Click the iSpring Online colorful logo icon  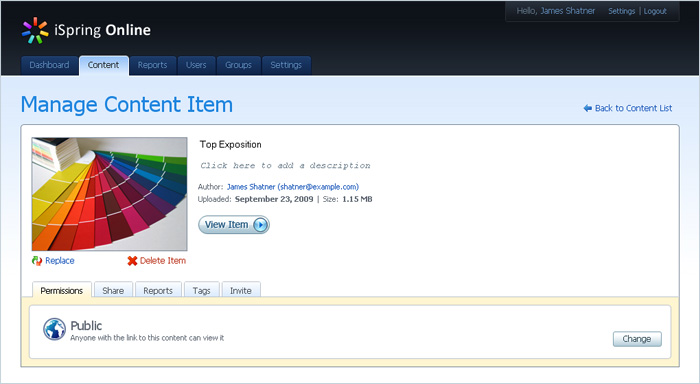(35, 30)
